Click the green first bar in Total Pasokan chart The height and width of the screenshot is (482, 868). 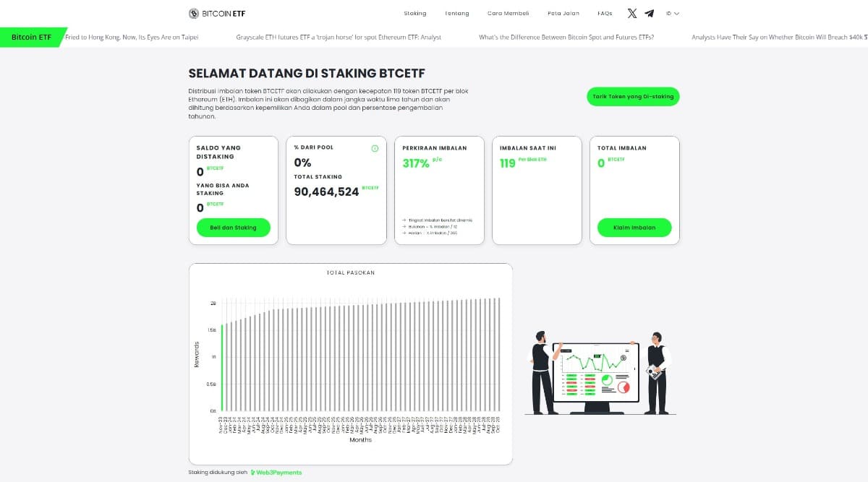point(223,367)
